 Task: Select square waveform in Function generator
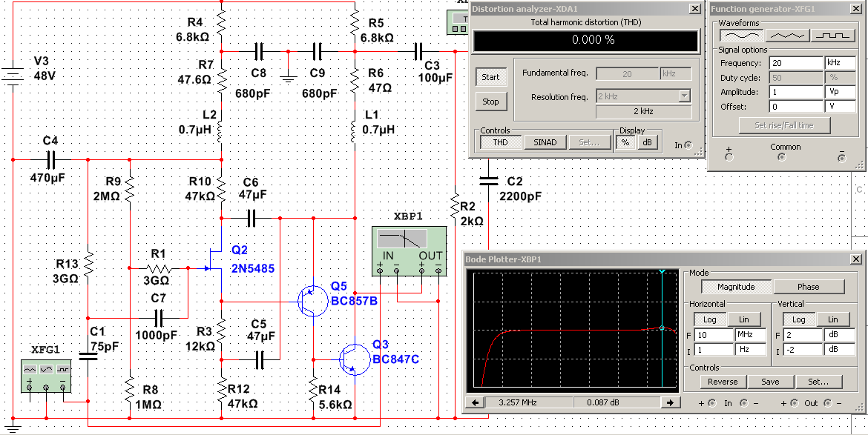pyautogui.click(x=832, y=35)
